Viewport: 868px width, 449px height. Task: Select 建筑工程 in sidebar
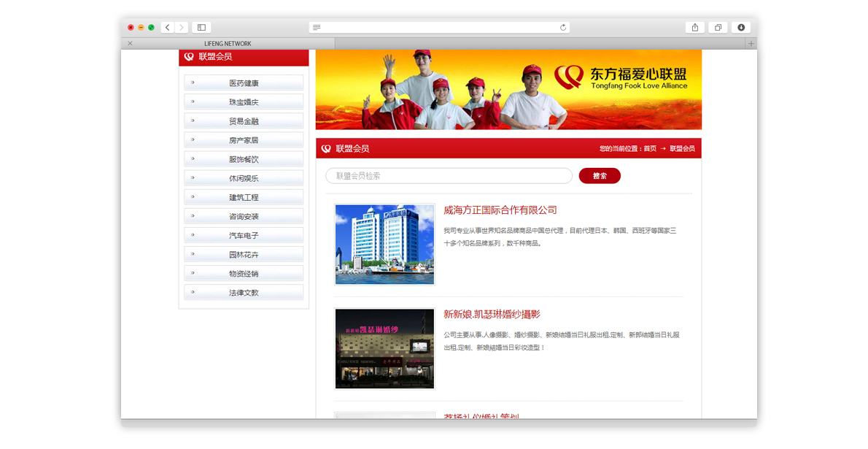[x=244, y=197]
